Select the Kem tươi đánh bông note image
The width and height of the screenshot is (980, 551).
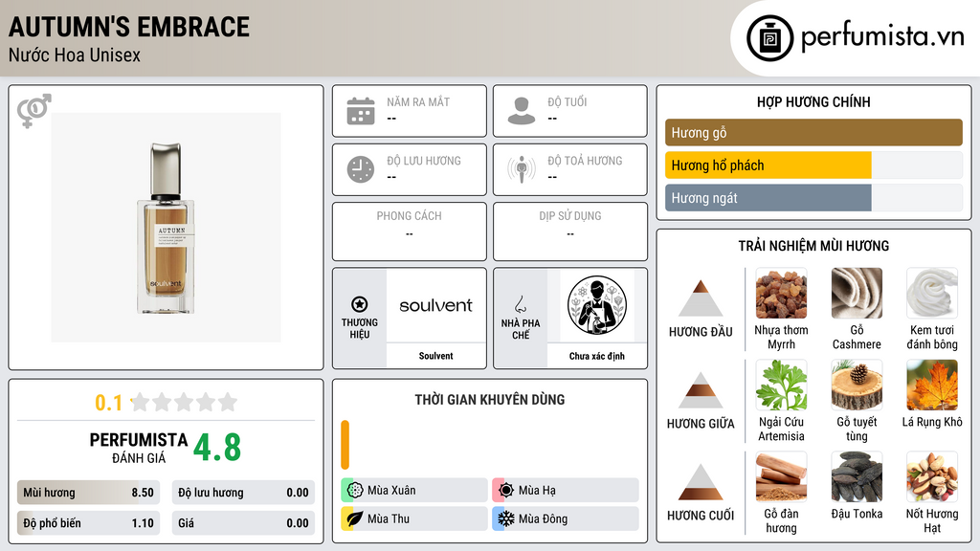click(932, 294)
